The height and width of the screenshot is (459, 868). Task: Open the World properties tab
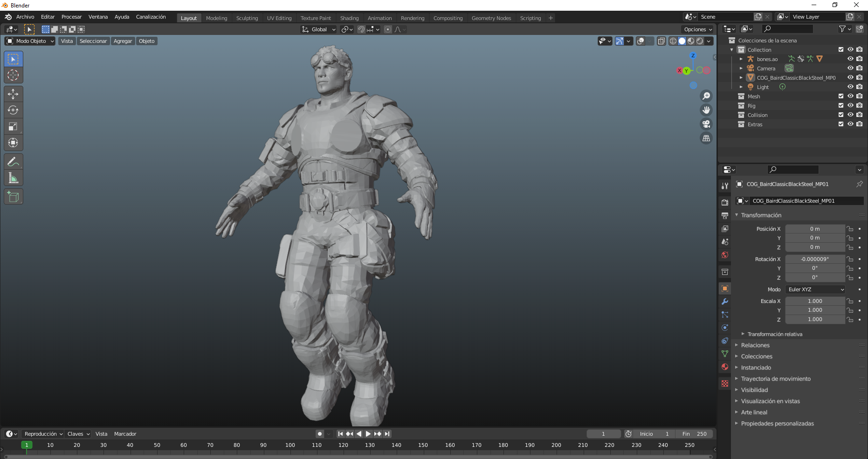[x=725, y=255]
